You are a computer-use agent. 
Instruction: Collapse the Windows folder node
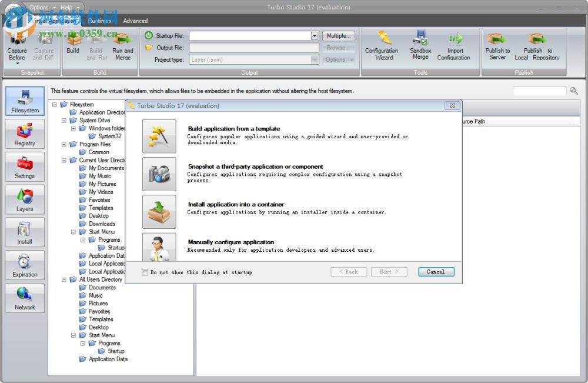click(x=73, y=128)
